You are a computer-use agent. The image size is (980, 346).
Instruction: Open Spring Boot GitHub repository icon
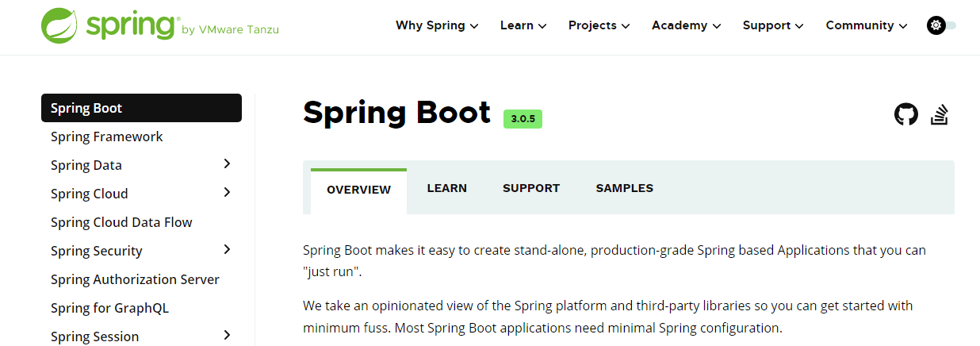pyautogui.click(x=906, y=115)
